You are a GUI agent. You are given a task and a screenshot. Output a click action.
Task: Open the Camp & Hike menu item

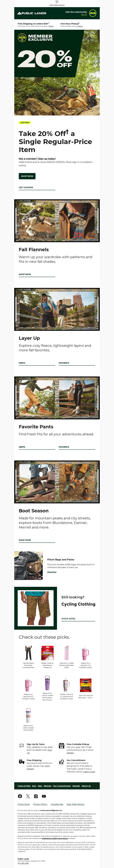(x=24, y=786)
